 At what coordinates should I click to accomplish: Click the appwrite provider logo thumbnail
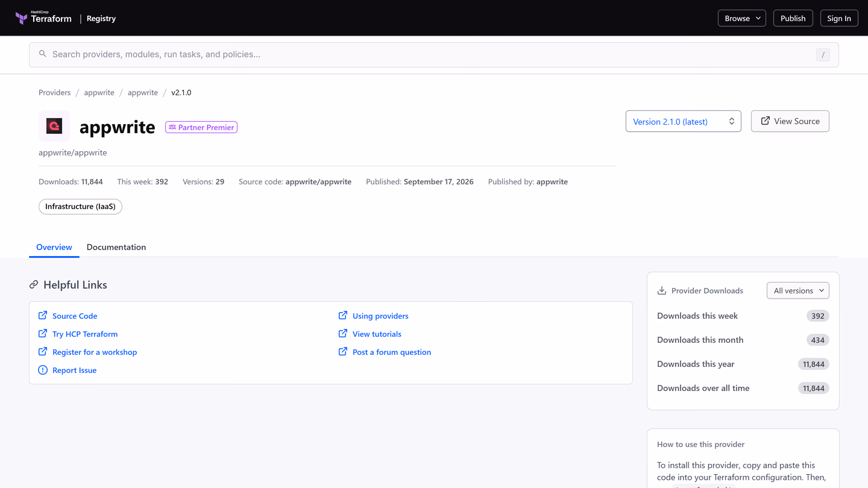pos(54,126)
